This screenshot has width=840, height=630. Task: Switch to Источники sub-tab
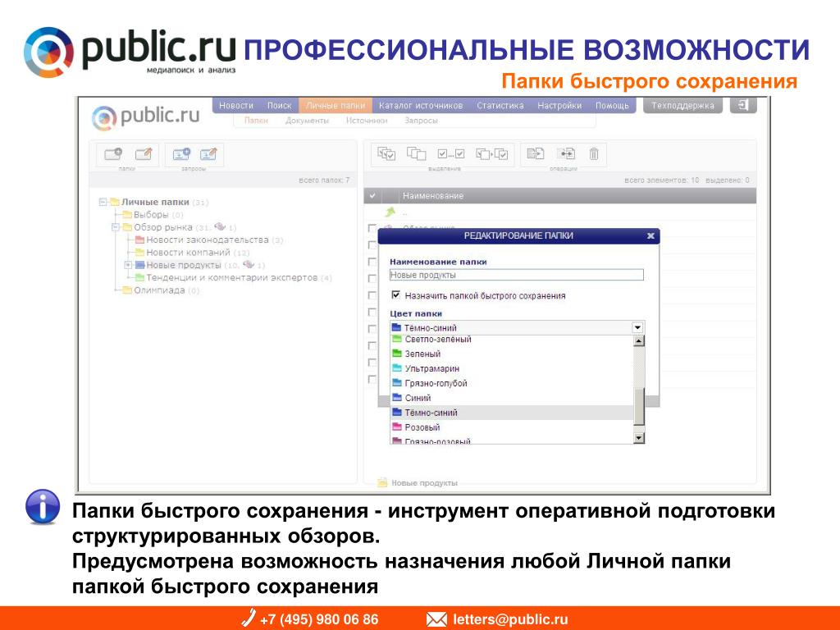click(367, 121)
